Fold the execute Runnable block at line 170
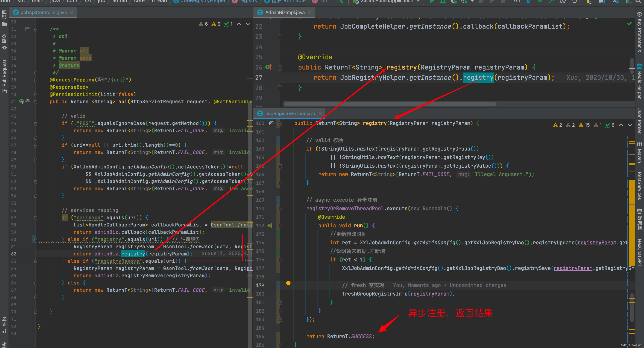Screen dimensions: 644x348 coord(280,209)
